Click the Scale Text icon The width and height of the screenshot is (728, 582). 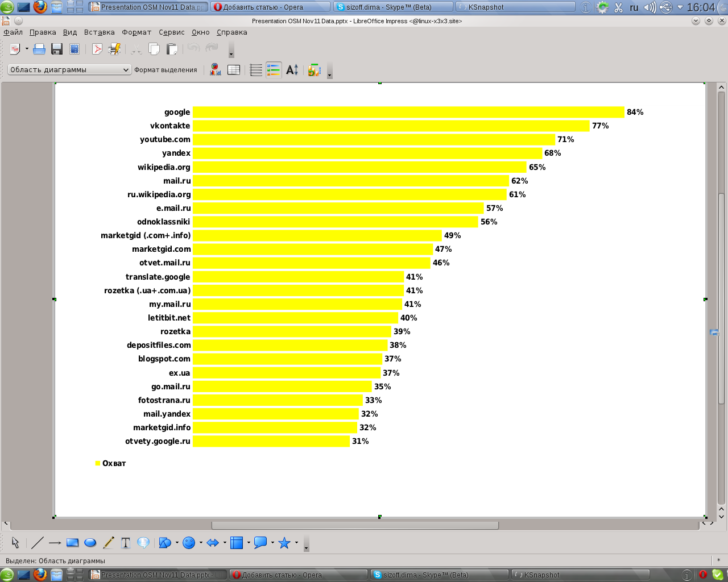[292, 70]
